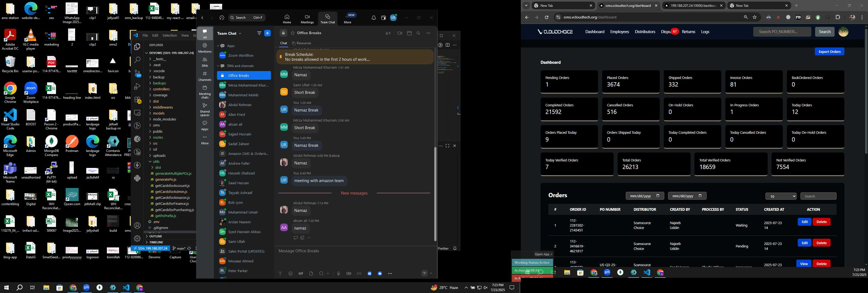Click View button in third order row

point(804,264)
